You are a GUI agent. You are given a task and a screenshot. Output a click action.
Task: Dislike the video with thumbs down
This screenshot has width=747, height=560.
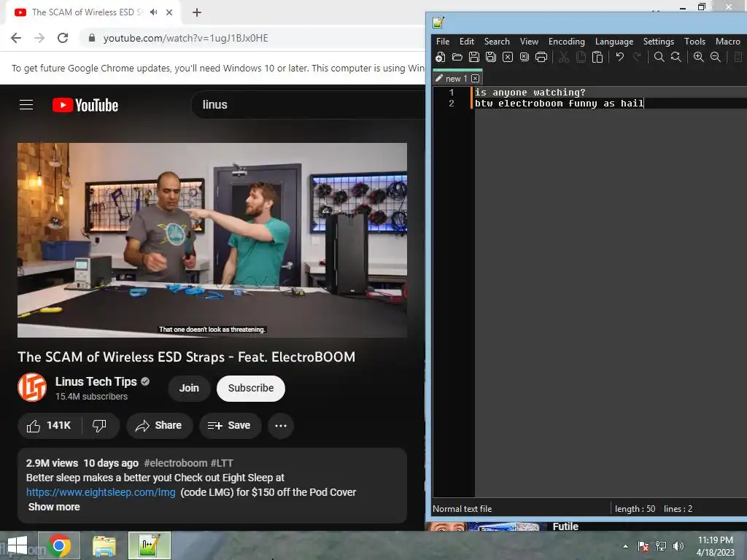pyautogui.click(x=99, y=426)
